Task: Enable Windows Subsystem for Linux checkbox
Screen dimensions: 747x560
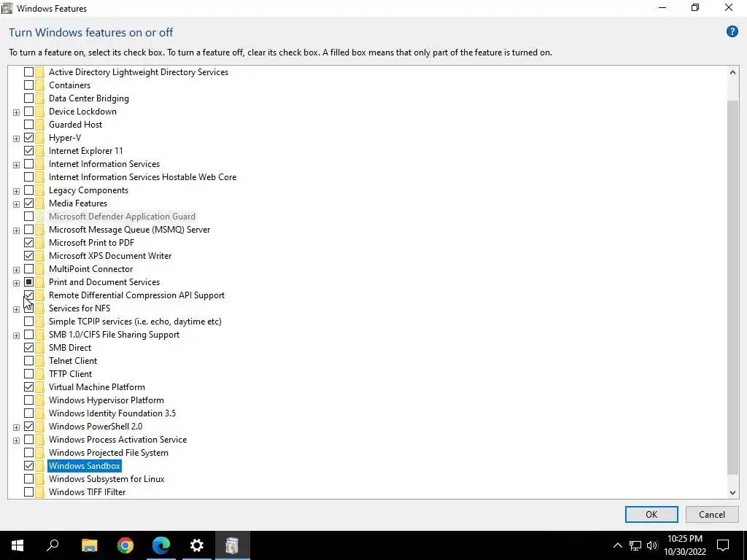Action: click(x=28, y=479)
